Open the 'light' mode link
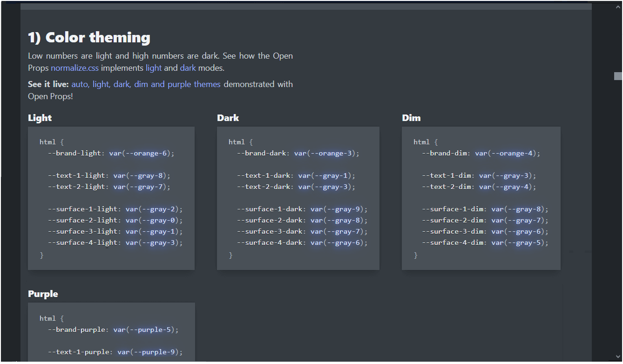Image resolution: width=623 pixels, height=364 pixels. (154, 68)
